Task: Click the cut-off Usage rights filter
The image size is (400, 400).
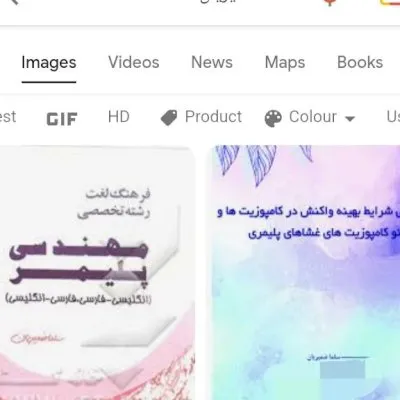Action: [x=393, y=117]
